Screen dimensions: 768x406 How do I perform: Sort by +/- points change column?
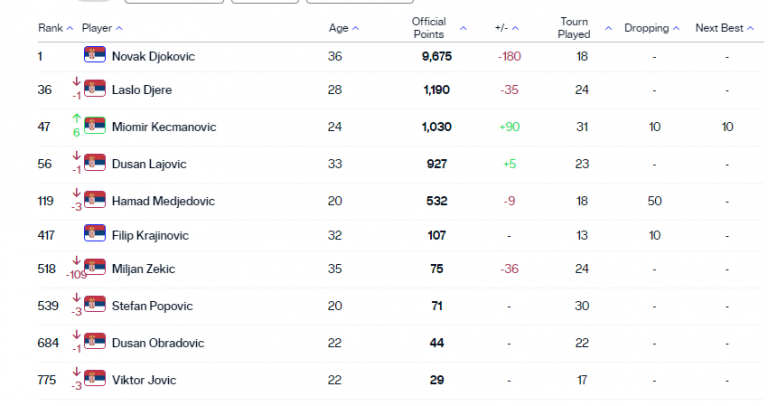click(x=506, y=28)
